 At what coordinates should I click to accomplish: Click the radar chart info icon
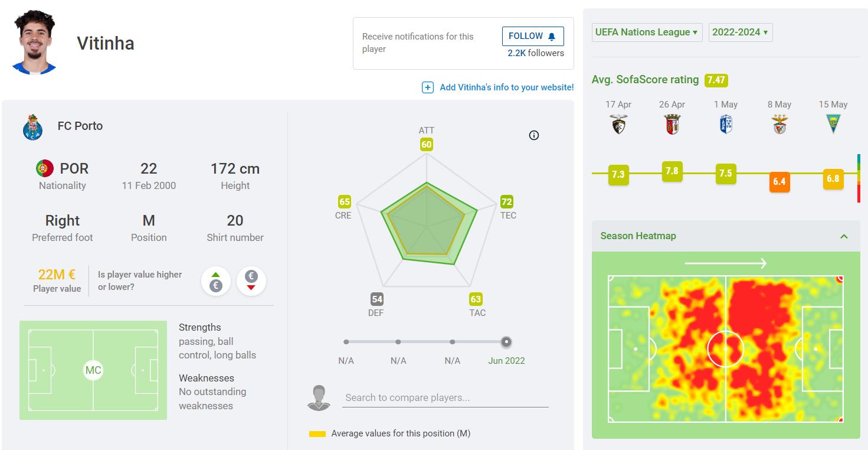point(534,135)
